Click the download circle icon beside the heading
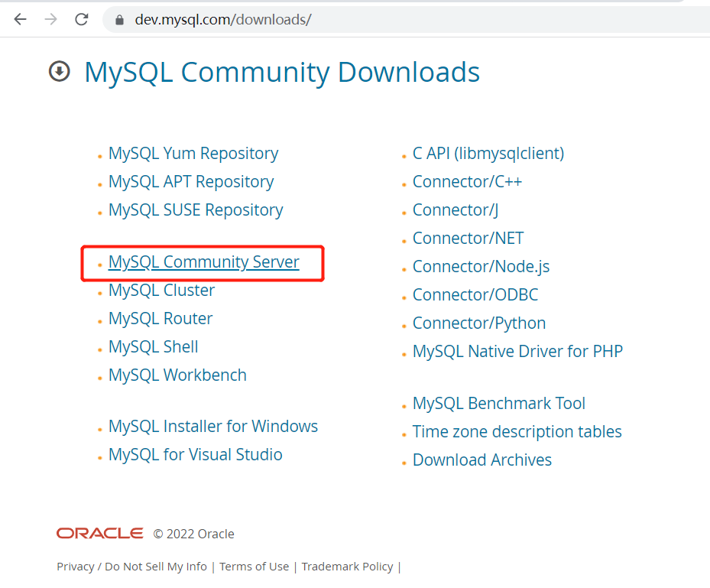Image resolution: width=710 pixels, height=588 pixels. (x=60, y=71)
